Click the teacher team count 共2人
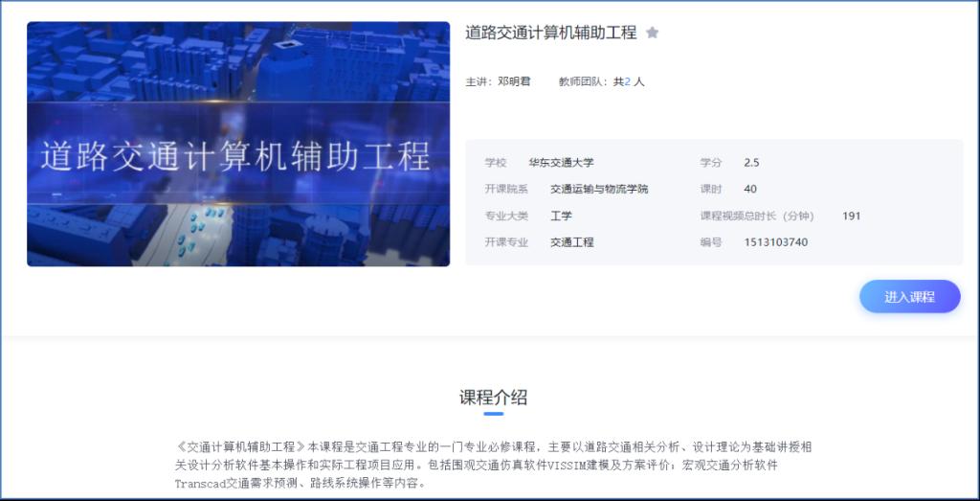Screen dimensions: 980x501 (x=629, y=81)
